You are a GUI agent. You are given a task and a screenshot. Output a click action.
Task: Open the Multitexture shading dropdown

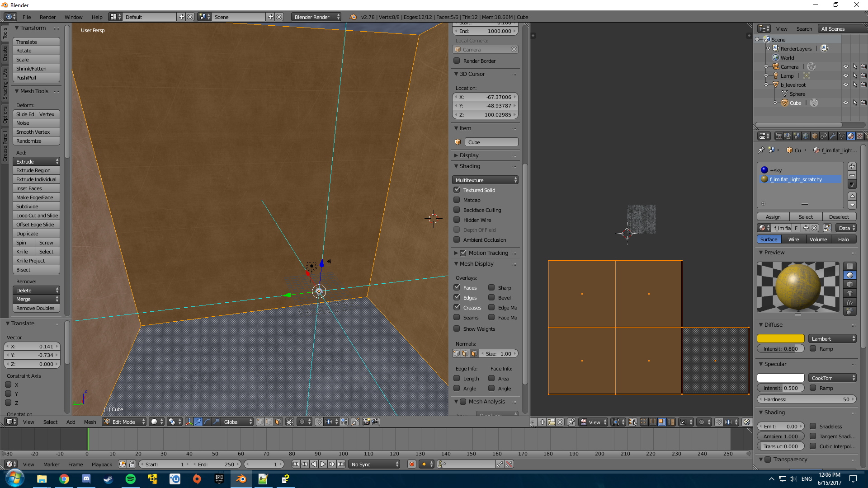(485, 180)
